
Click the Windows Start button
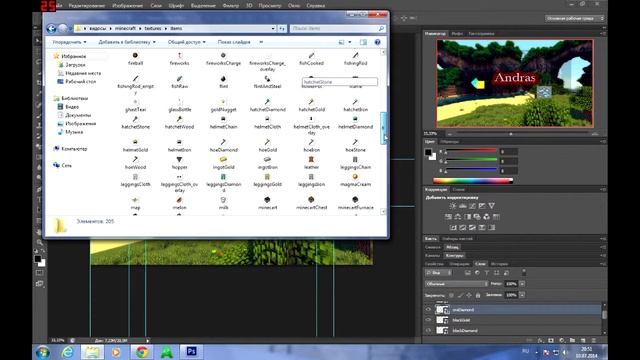coord(42,352)
